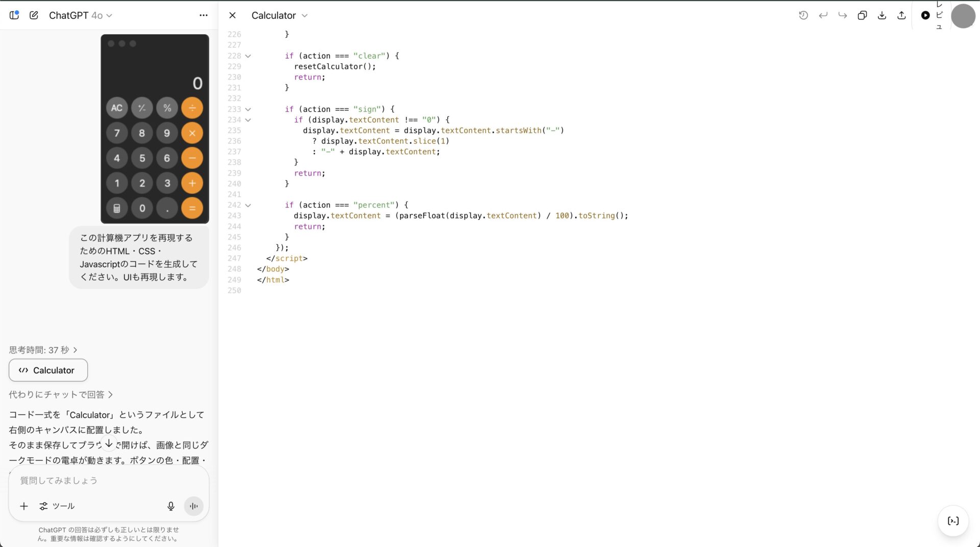Open the user profile avatar
Image resolution: width=980 pixels, height=547 pixels.
click(x=963, y=16)
